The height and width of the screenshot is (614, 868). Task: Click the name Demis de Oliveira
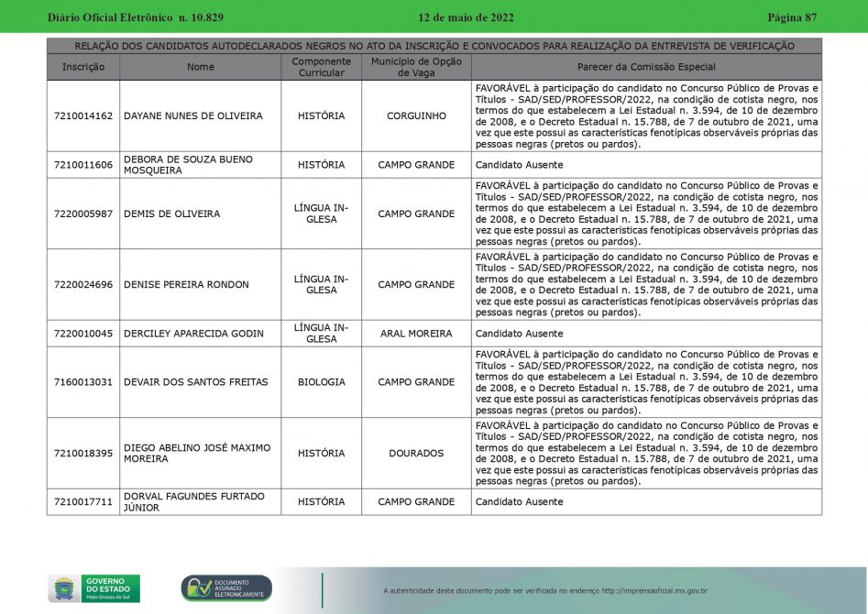click(171, 214)
